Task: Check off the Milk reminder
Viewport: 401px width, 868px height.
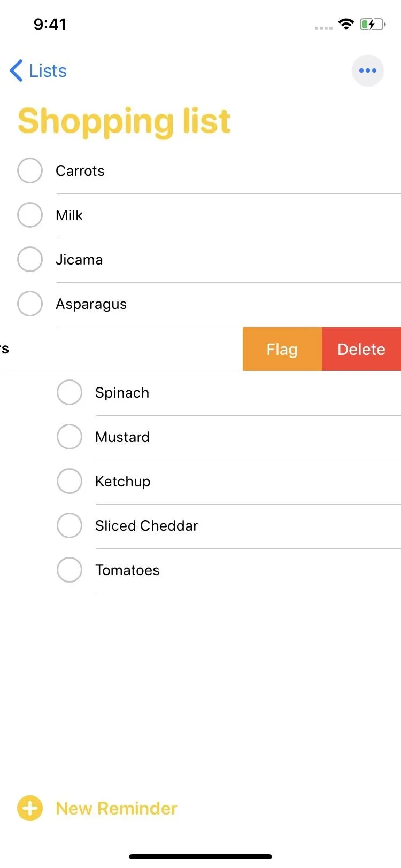Action: coord(30,215)
